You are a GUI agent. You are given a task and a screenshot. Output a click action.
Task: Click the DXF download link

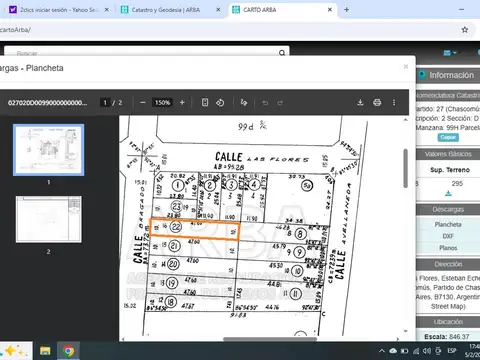coord(448,236)
